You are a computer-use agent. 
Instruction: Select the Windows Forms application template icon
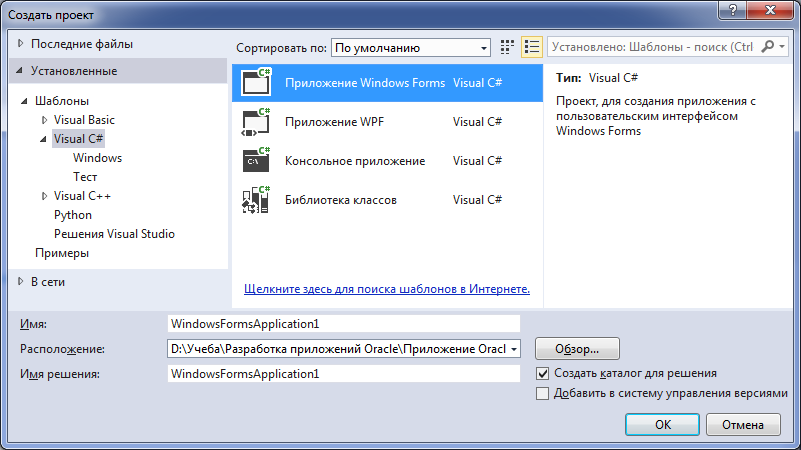point(256,82)
